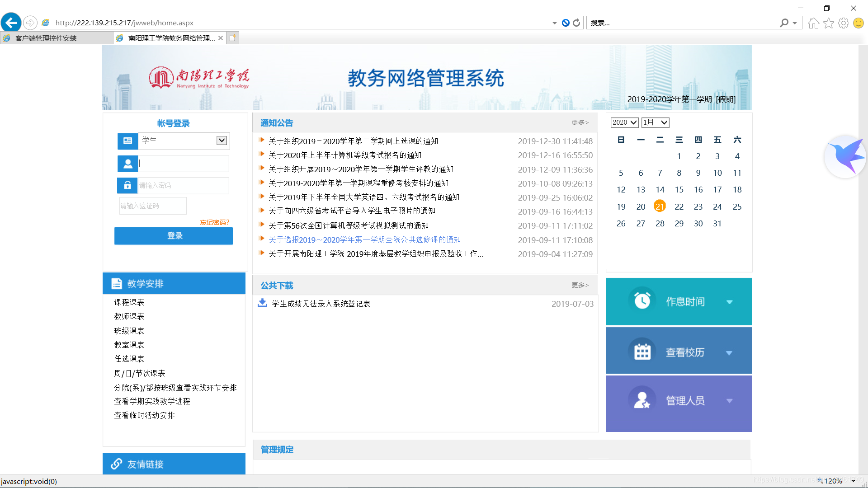Click the alarm clock icon for 作息时间
Image resolution: width=868 pixels, height=488 pixels.
click(642, 300)
